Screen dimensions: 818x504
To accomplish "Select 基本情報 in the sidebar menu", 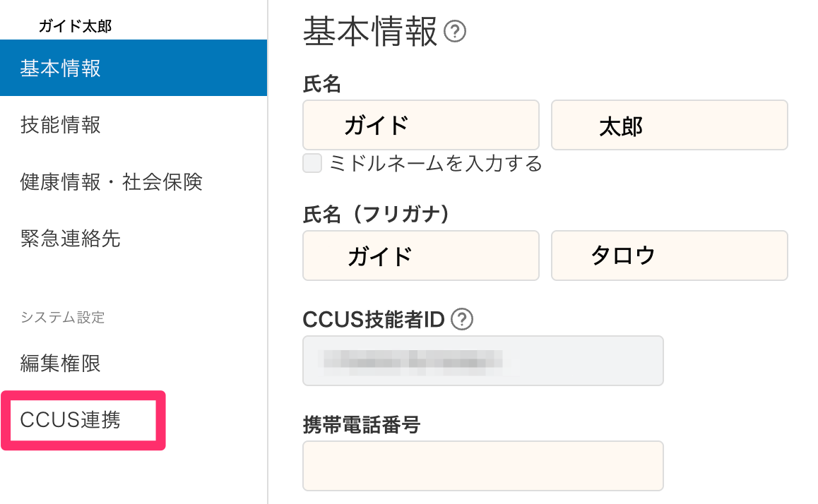I will click(134, 68).
